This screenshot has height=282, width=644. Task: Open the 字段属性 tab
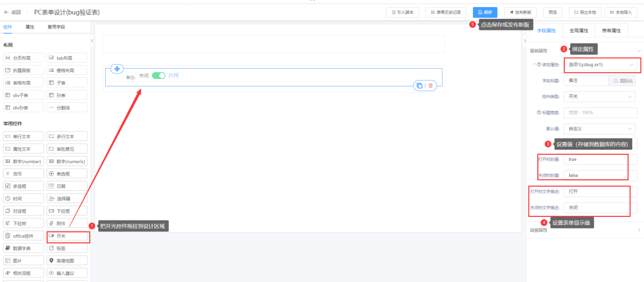[x=546, y=31]
